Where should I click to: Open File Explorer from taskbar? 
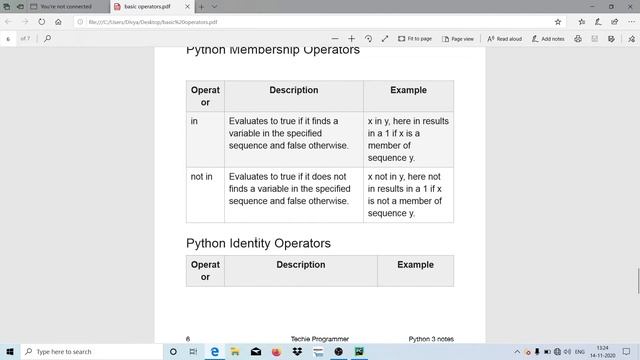[235, 351]
